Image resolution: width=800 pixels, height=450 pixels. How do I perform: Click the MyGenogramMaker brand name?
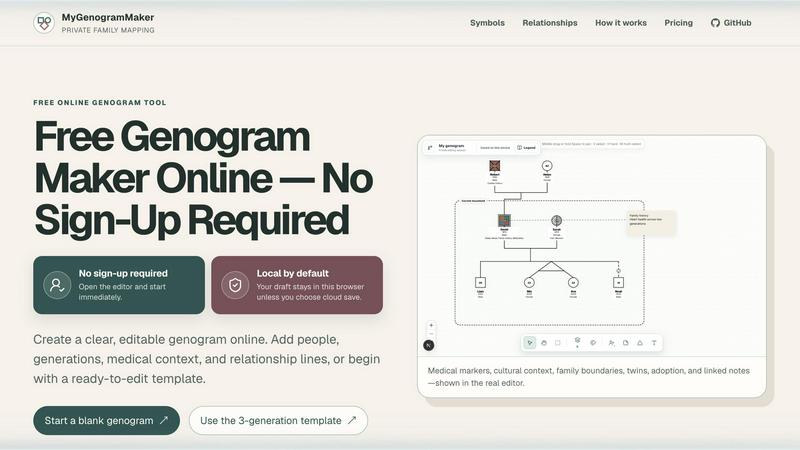click(108, 17)
